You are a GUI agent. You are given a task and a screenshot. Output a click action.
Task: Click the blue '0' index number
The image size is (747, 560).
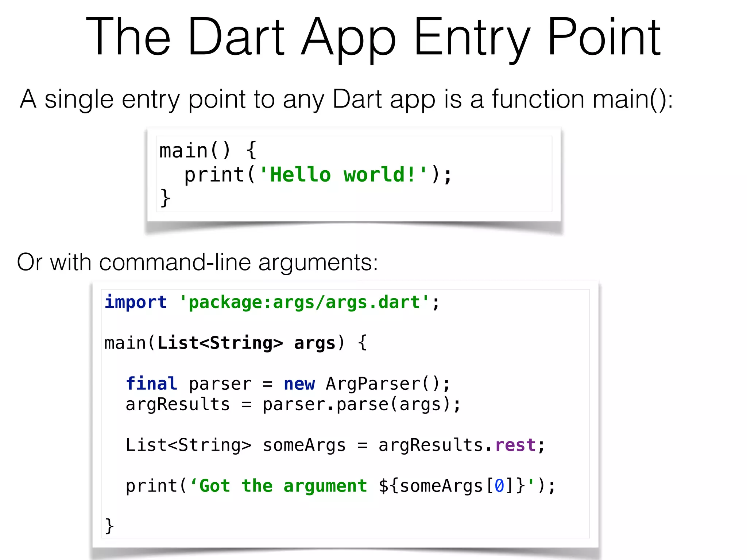pyautogui.click(x=499, y=486)
